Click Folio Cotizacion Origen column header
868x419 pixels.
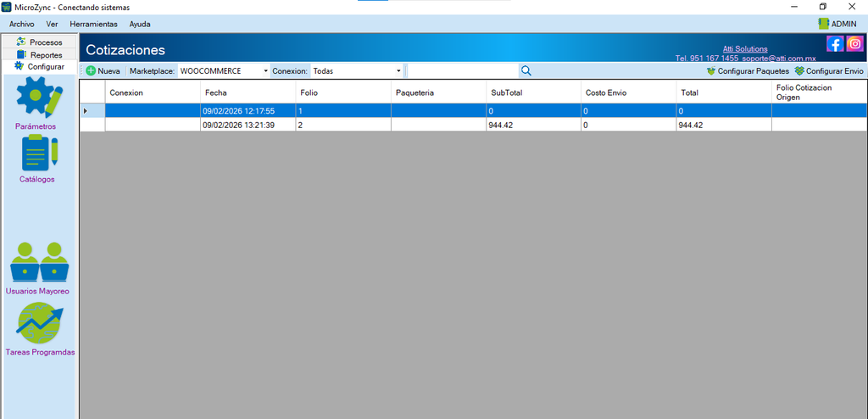pos(820,92)
